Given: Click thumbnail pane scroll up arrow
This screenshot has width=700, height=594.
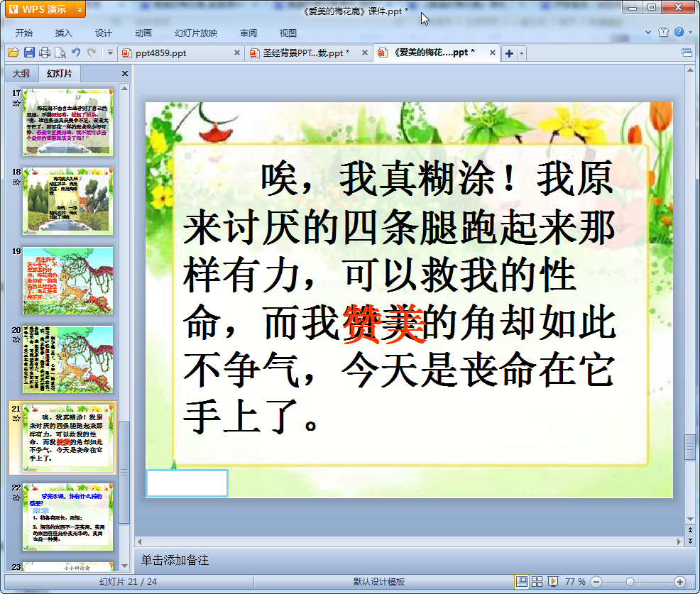Looking at the screenshot, I should tap(124, 89).
